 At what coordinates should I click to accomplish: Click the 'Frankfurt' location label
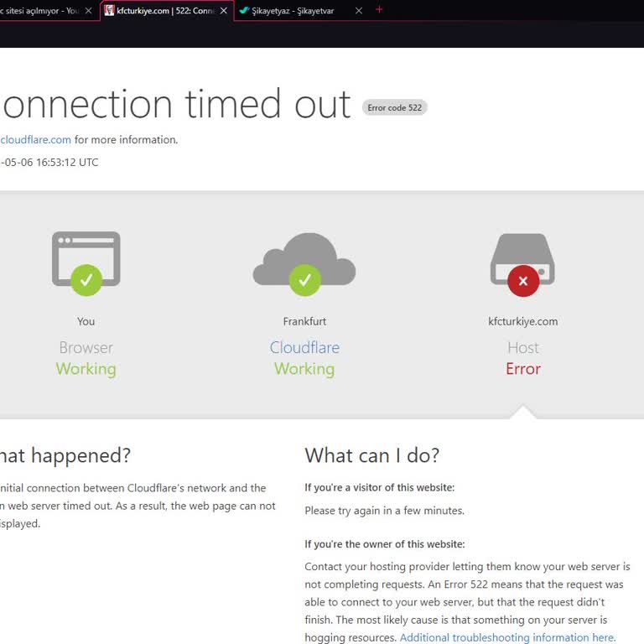click(x=304, y=322)
